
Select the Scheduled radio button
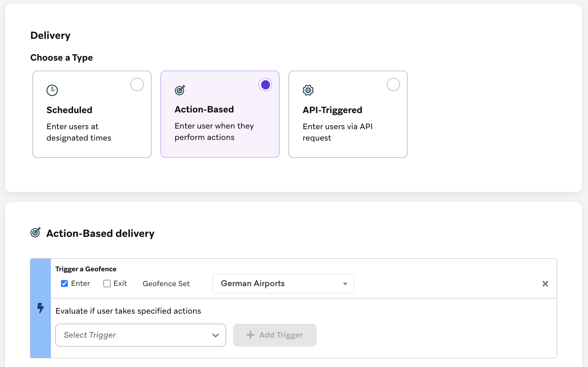point(137,85)
